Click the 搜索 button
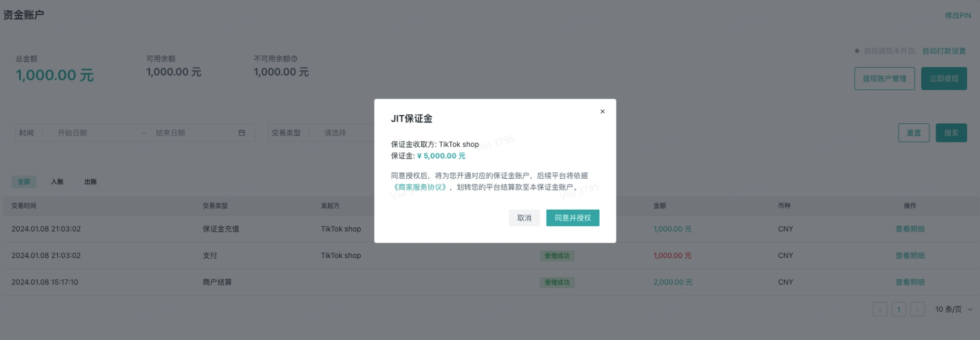 click(951, 133)
